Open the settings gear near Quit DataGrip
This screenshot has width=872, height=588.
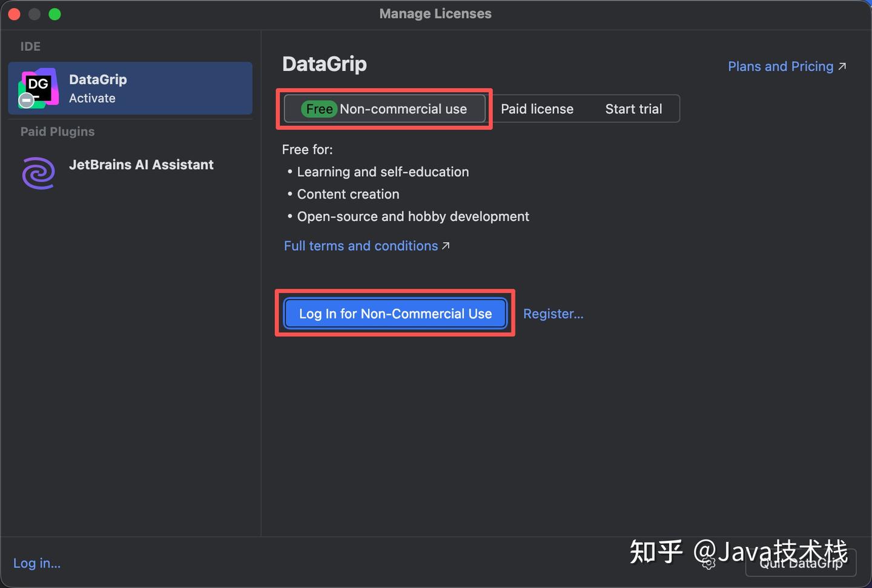[708, 563]
